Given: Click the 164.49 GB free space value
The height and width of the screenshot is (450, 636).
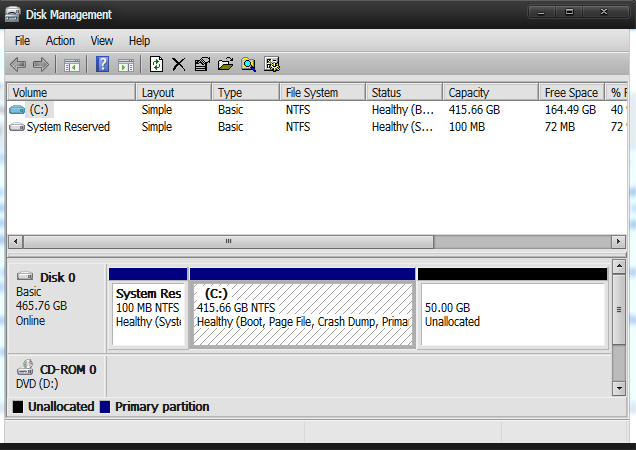Looking at the screenshot, I should click(x=570, y=110).
